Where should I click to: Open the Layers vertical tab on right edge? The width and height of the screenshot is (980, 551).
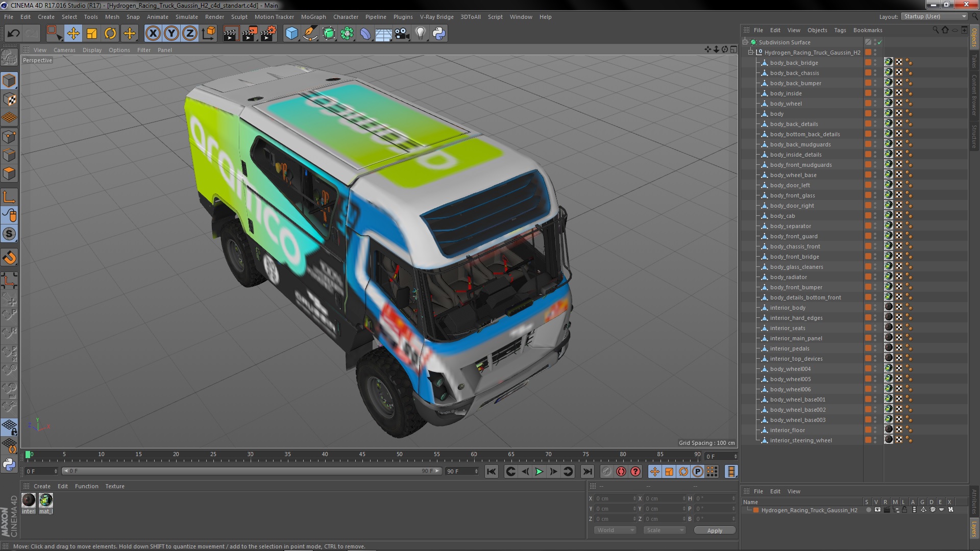(x=974, y=529)
